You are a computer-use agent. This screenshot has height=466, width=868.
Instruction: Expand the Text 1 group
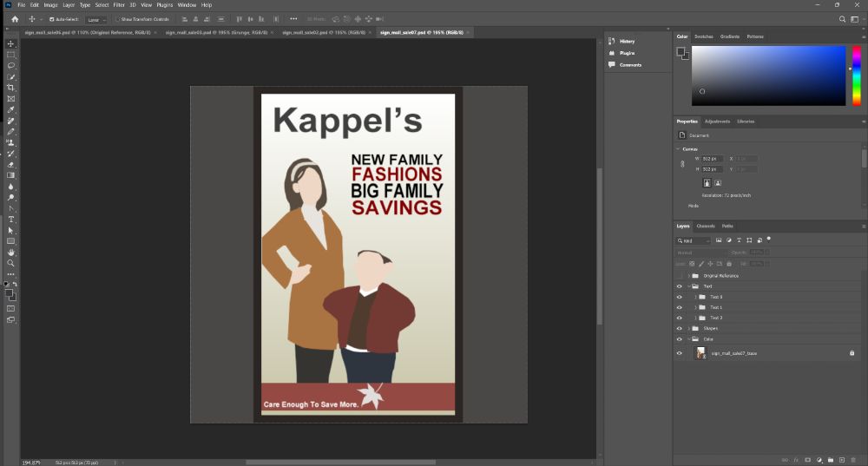(696, 307)
